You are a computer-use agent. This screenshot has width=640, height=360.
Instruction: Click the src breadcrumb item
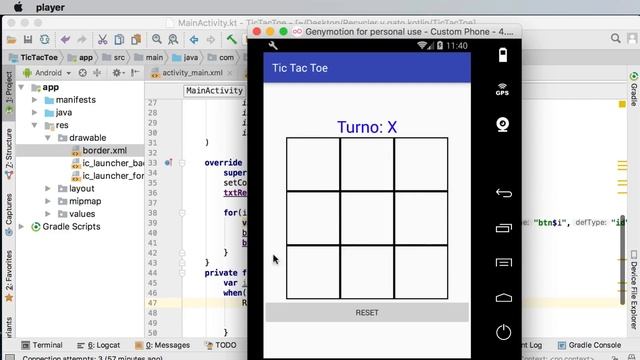click(x=114, y=57)
